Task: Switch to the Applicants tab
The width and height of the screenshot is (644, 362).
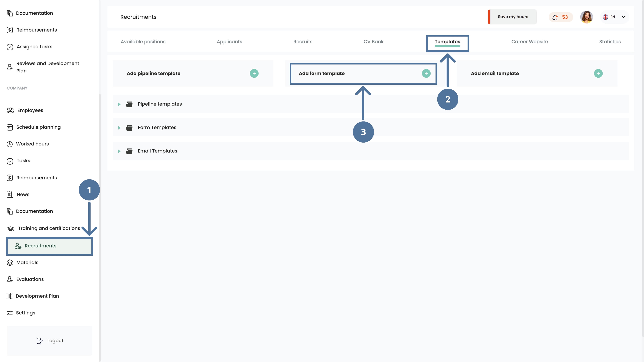Action: 229,42
